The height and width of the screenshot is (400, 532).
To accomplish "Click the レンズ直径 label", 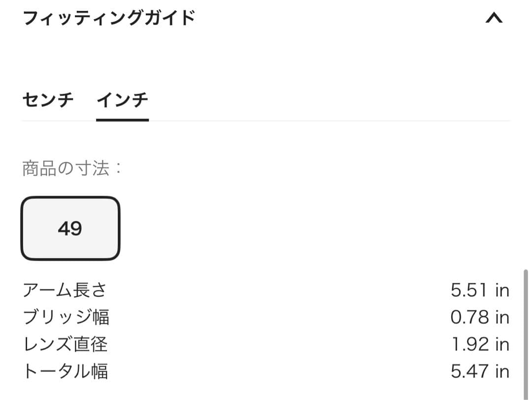I will [x=65, y=344].
